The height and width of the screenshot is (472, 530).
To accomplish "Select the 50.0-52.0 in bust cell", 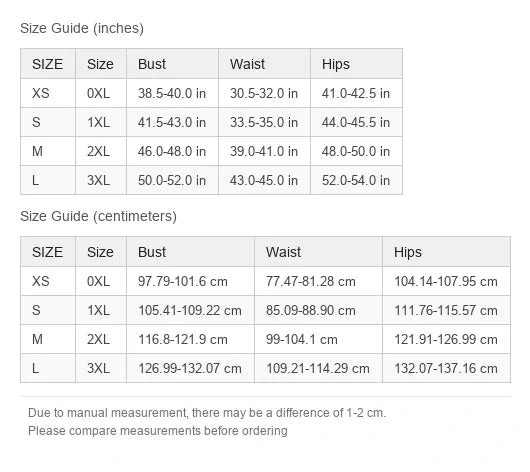I will tap(172, 180).
